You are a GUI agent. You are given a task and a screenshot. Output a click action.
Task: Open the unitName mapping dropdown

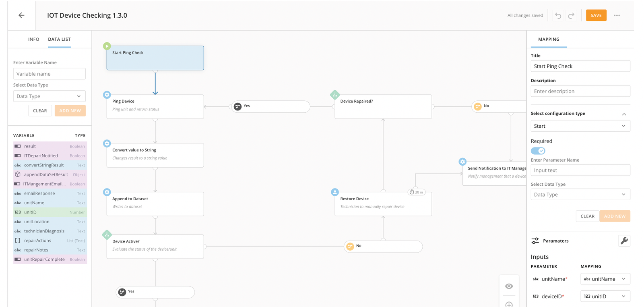(605, 279)
